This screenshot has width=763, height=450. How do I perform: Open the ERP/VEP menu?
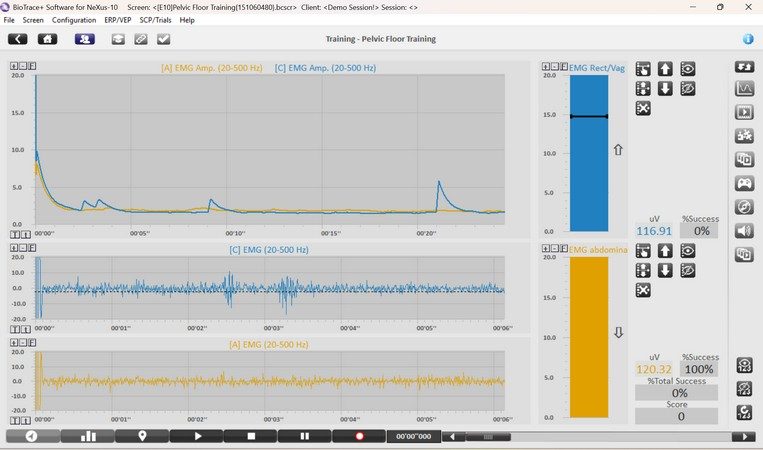point(118,20)
